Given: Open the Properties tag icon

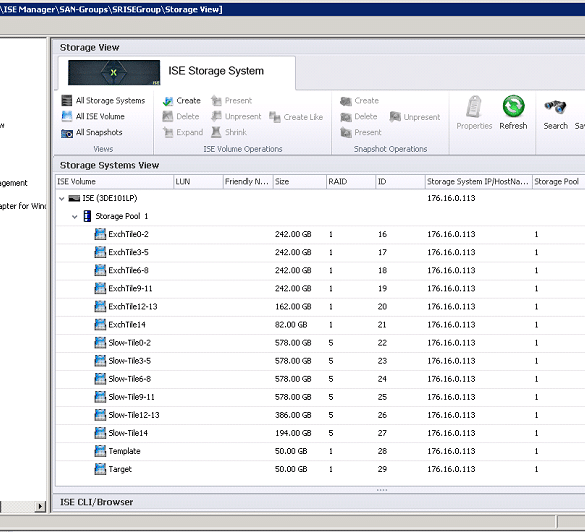Looking at the screenshot, I should coord(474,107).
